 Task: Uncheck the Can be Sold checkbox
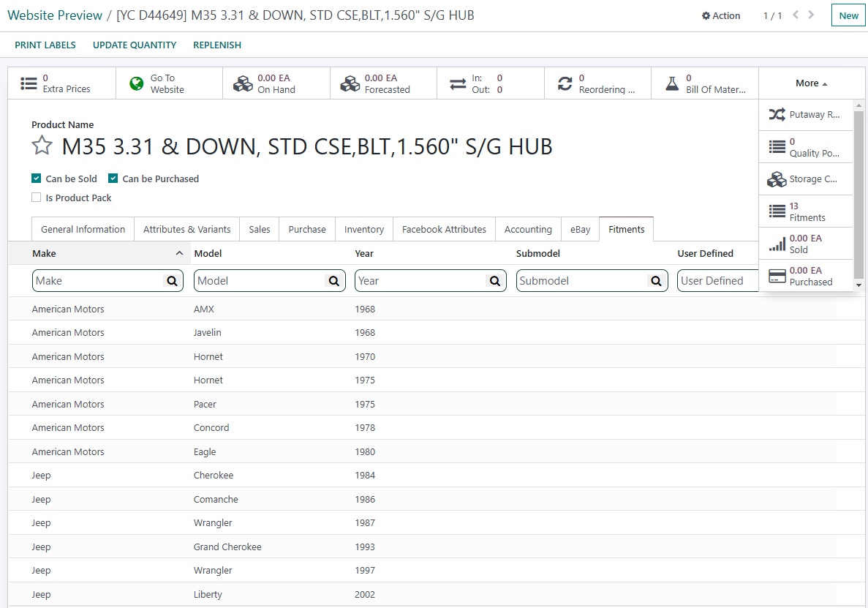click(37, 179)
